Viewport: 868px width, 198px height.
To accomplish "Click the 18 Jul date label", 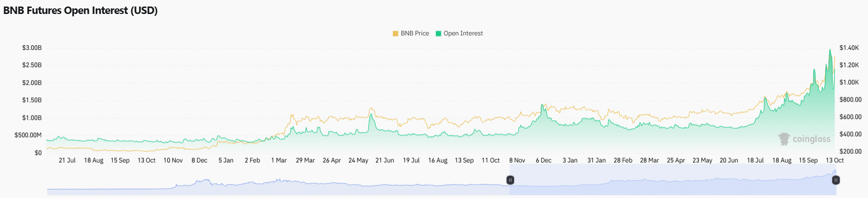I will point(755,160).
